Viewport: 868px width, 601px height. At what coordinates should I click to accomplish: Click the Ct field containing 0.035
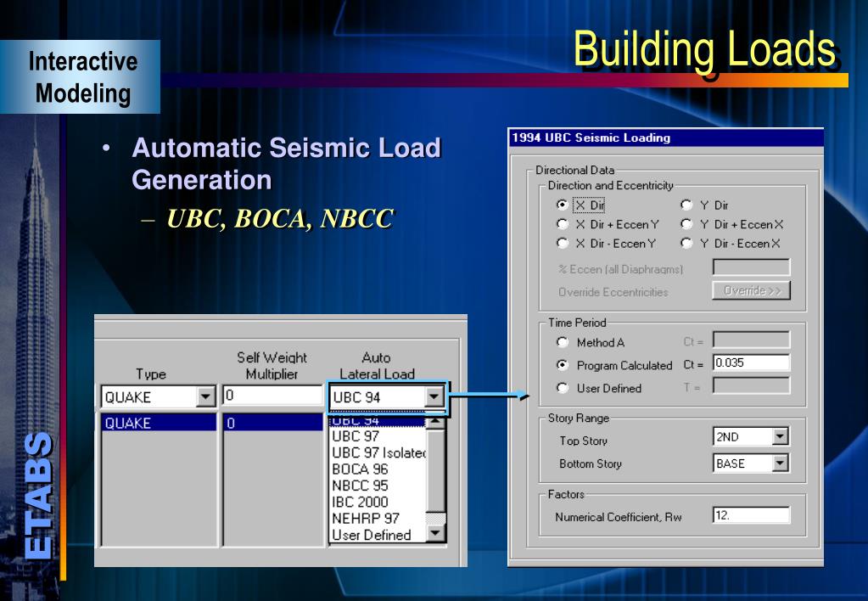[x=751, y=362]
